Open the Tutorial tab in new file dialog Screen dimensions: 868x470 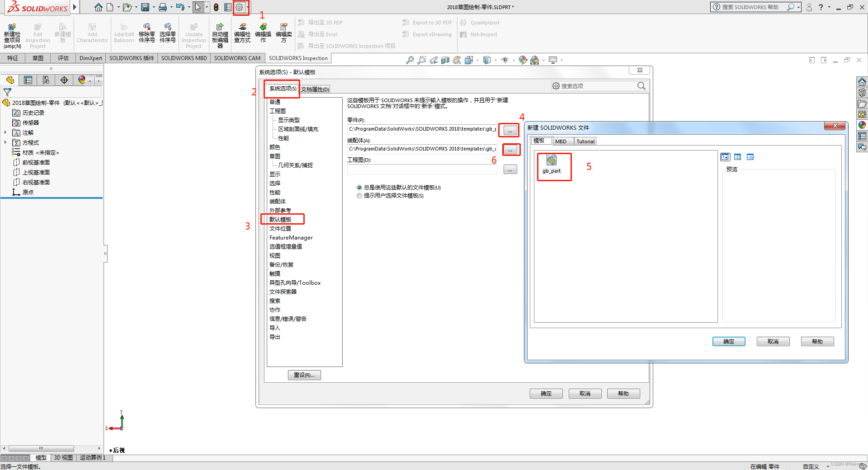tap(585, 141)
